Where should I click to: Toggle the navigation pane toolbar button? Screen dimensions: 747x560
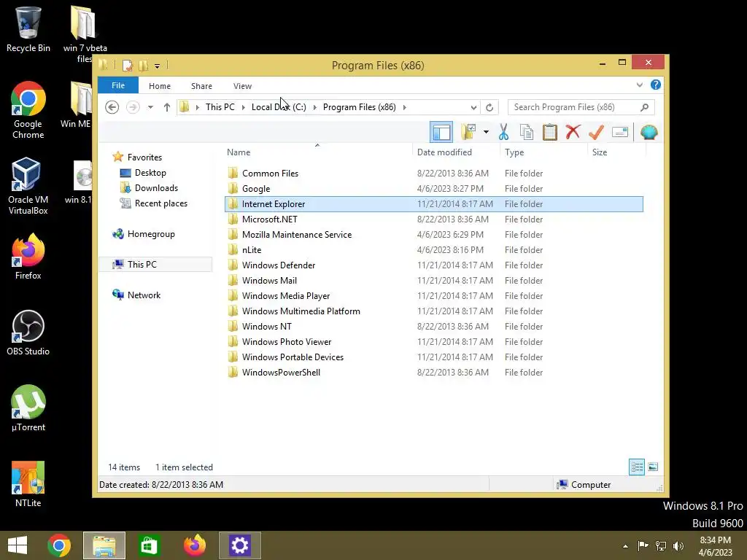coord(441,133)
